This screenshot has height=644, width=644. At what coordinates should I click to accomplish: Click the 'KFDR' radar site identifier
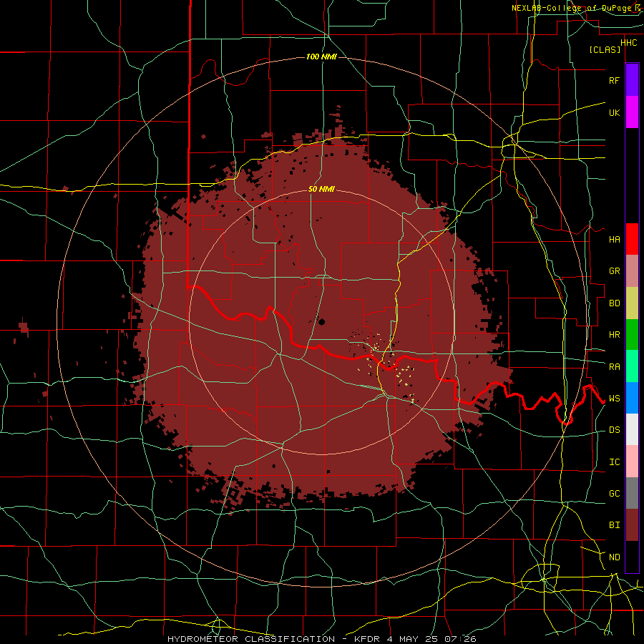[x=367, y=639]
